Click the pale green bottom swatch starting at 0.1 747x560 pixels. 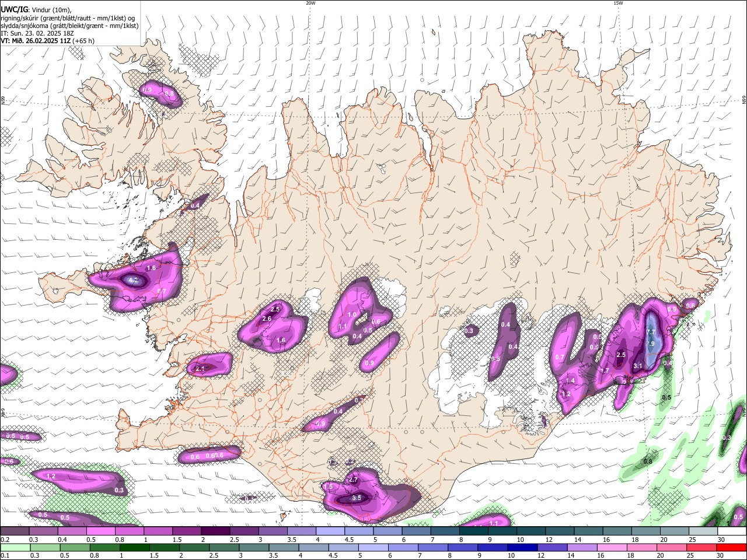tap(15, 547)
